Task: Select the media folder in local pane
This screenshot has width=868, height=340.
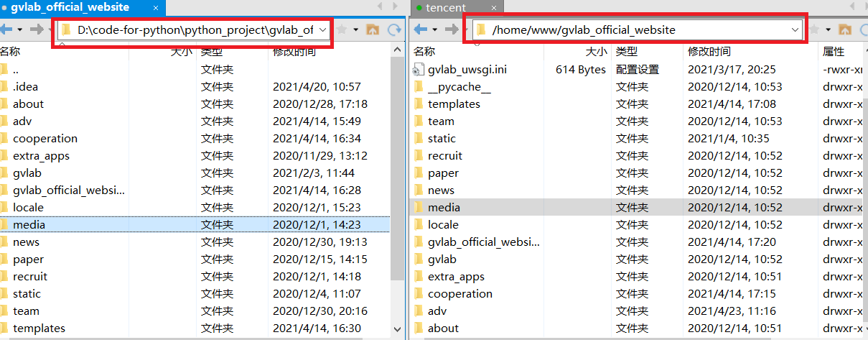Action: (x=195, y=224)
